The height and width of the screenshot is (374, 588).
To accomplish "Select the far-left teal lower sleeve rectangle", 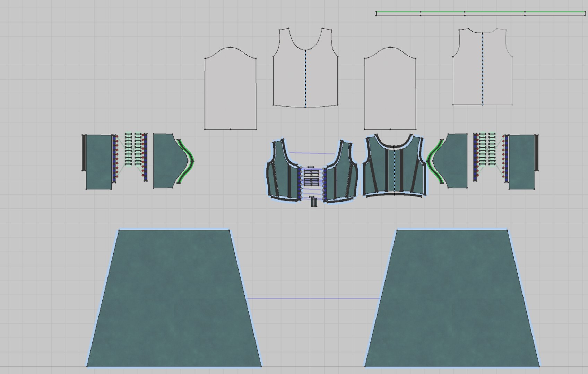I will point(98,162).
